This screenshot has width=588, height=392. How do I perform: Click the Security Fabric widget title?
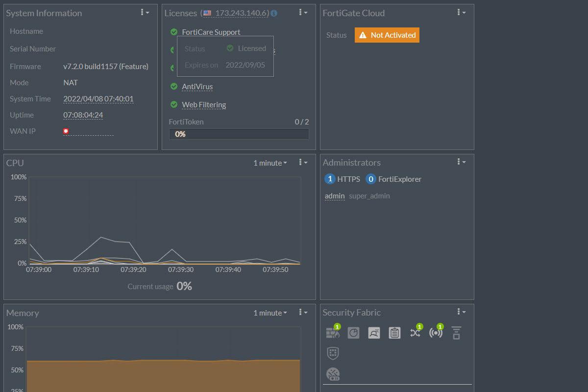351,313
